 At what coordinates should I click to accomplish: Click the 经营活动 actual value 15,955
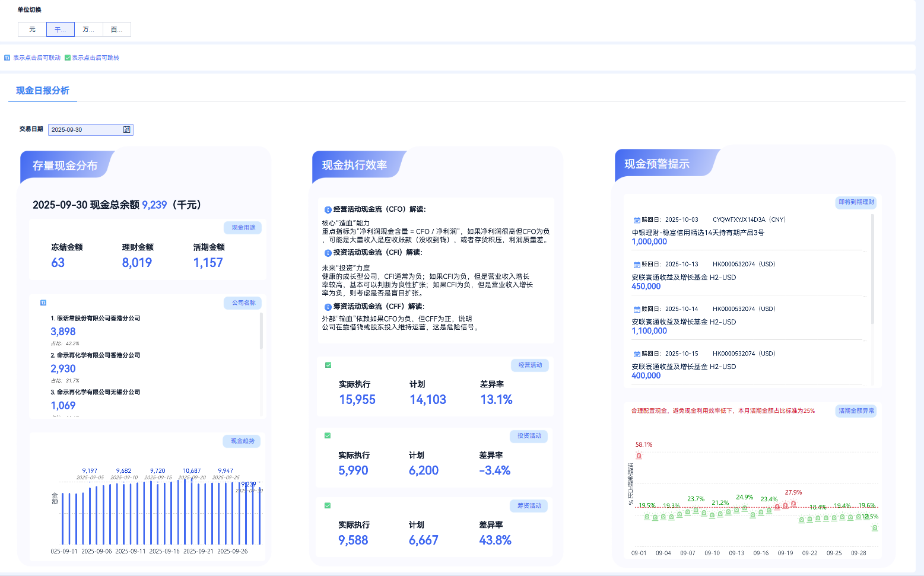click(357, 400)
